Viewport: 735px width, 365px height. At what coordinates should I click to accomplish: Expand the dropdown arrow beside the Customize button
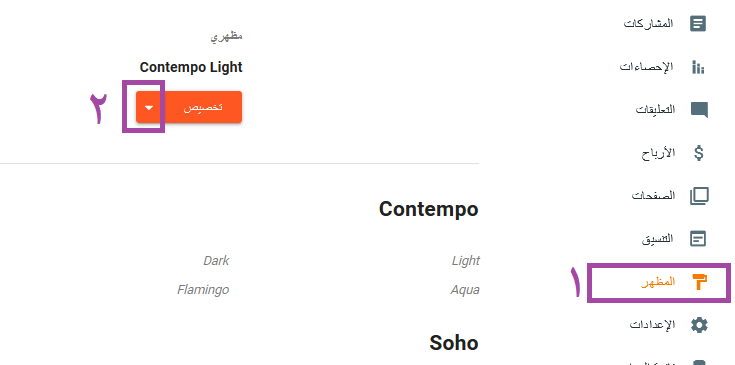click(149, 107)
